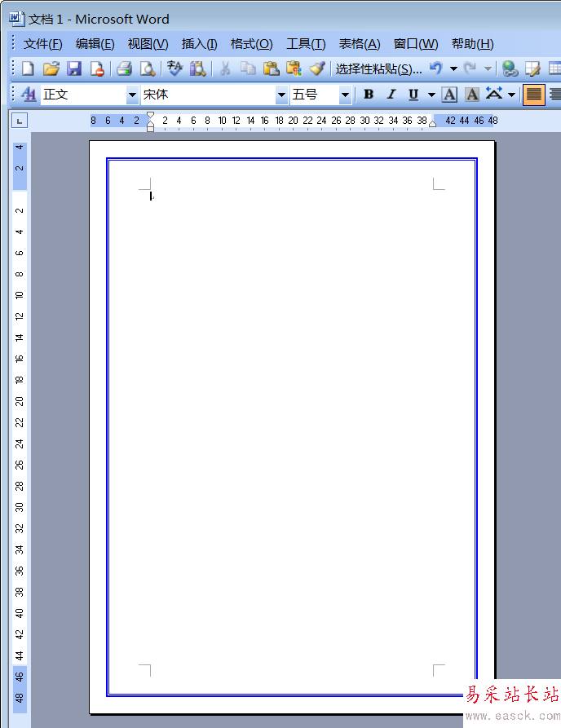Screen dimensions: 561x728
Task: Click the Office Clipboard paste icon
Action: [294, 68]
